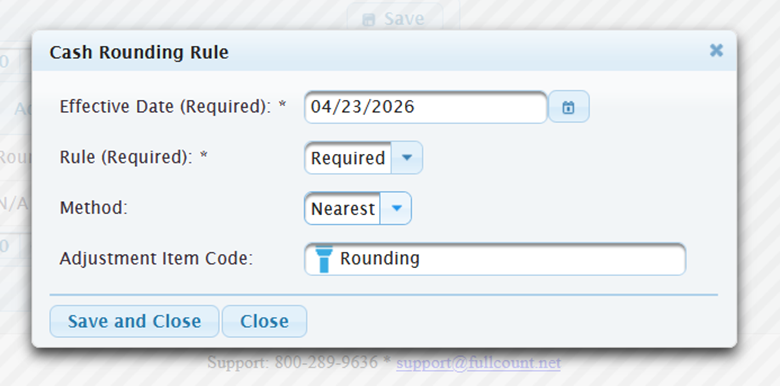The width and height of the screenshot is (780, 386).
Task: Open the support@fullcount.net email link
Action: click(478, 363)
